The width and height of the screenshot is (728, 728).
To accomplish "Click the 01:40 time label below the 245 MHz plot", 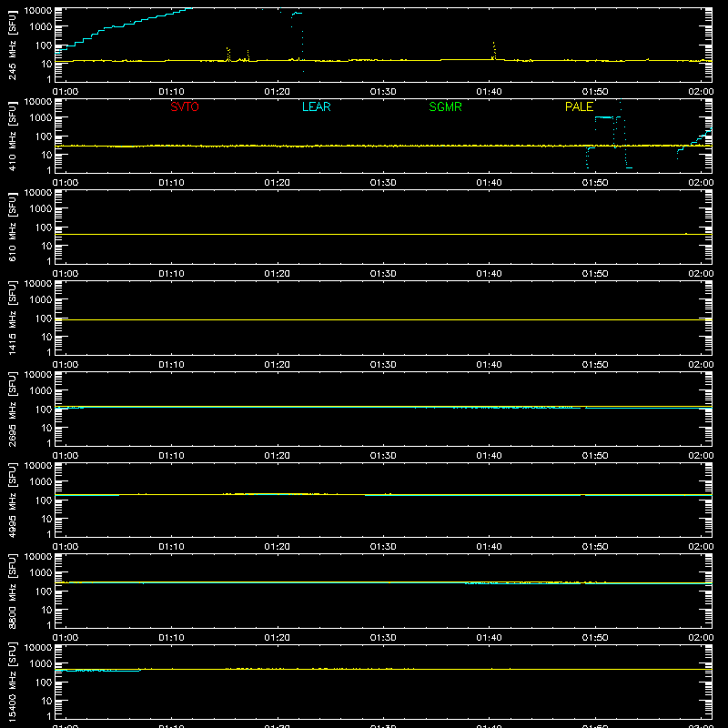I will coord(489,92).
